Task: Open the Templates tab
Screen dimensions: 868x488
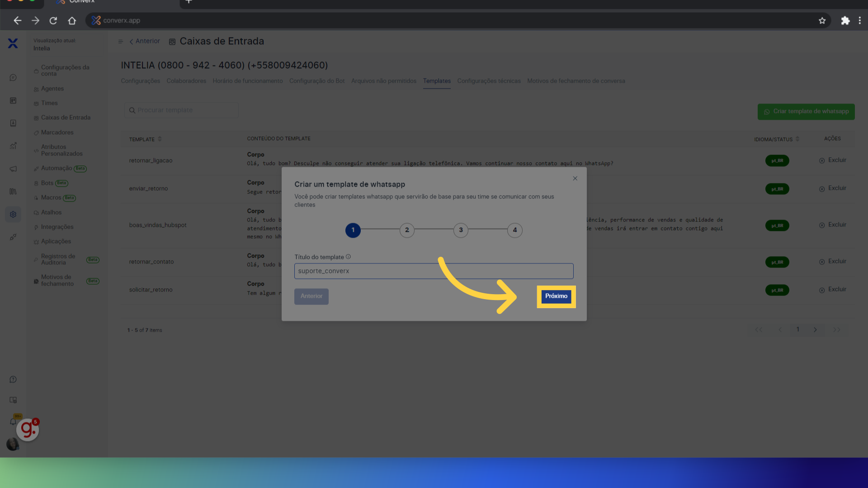Action: [x=437, y=81]
